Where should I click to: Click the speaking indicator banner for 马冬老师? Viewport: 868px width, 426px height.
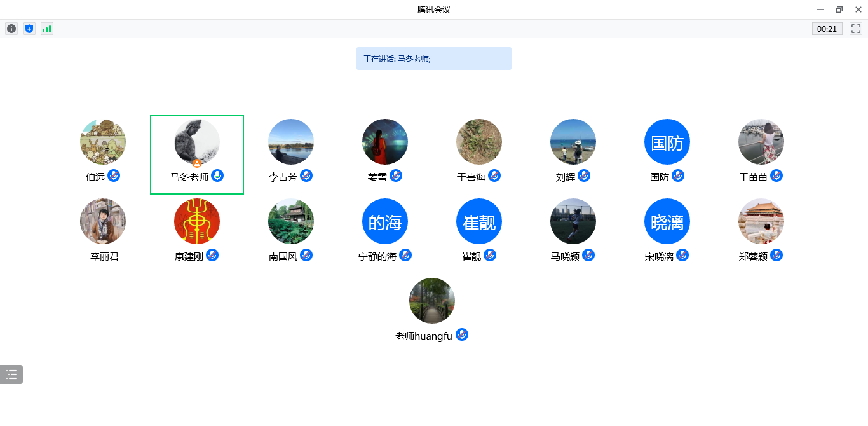point(433,58)
